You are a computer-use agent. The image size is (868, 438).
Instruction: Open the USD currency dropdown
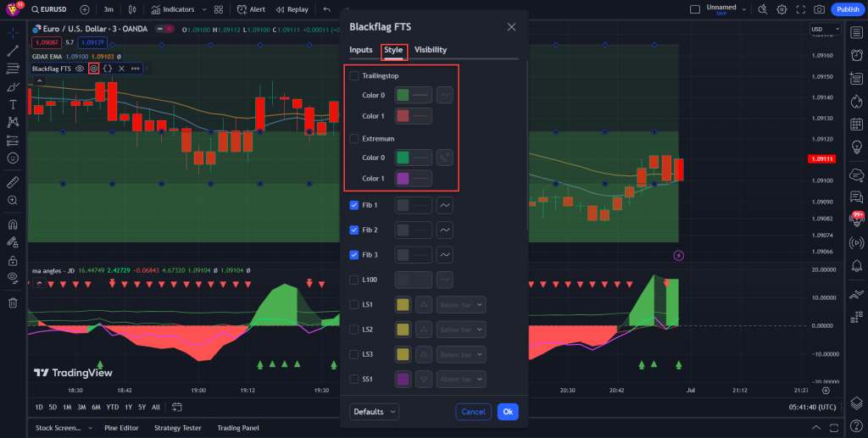826,29
